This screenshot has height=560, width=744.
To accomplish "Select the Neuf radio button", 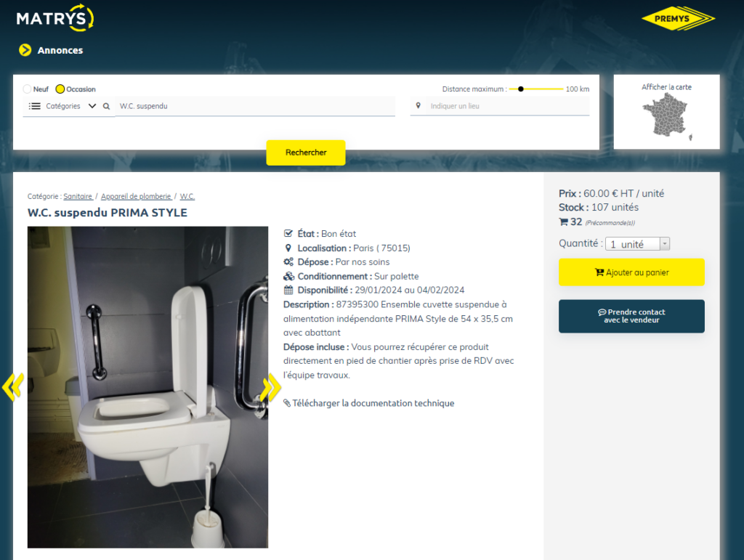I will pos(28,89).
